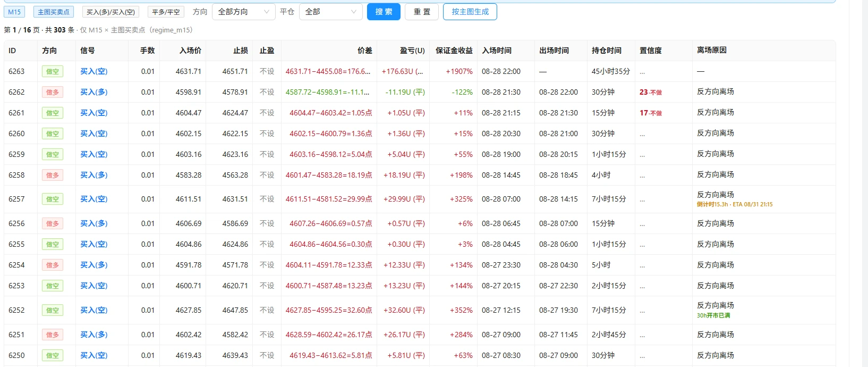
Task: Click the +352% margin return
Action: coord(461,310)
